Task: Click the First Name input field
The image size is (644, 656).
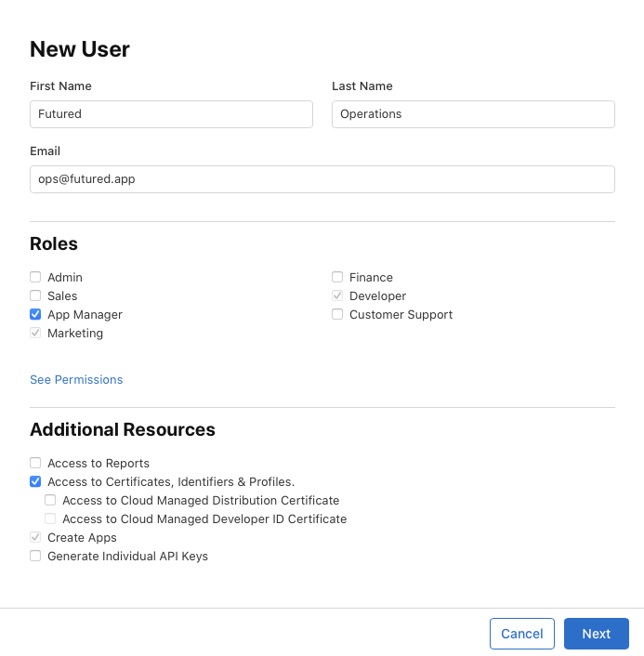Action: point(171,114)
